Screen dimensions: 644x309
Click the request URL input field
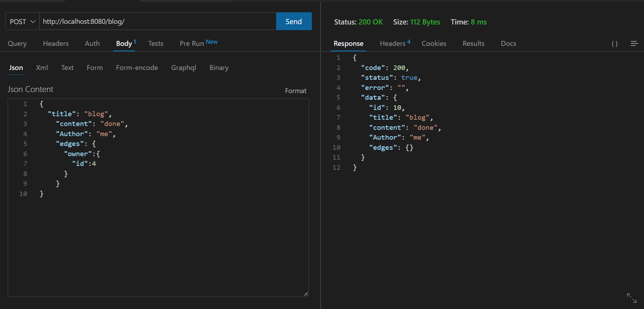(x=158, y=21)
